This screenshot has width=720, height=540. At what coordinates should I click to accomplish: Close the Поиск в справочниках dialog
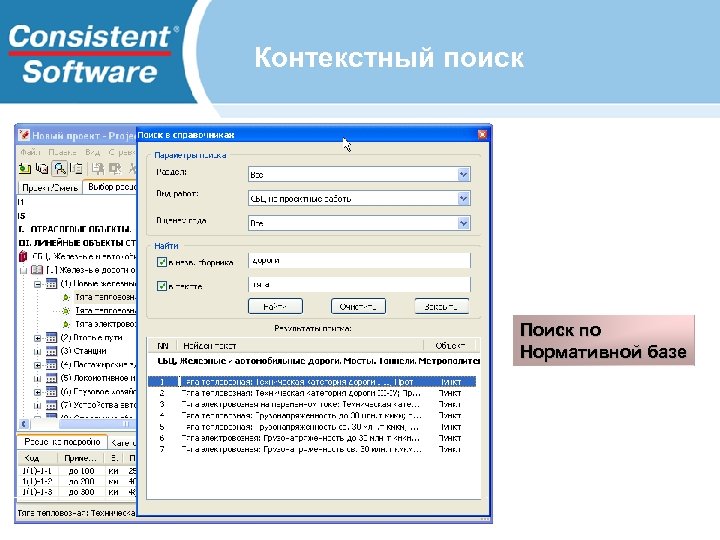tap(482, 135)
